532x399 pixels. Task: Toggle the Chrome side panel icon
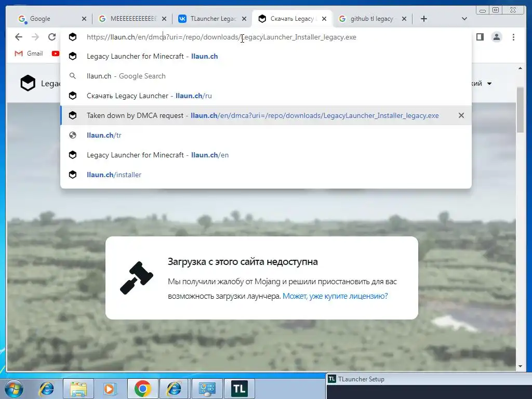point(480,37)
